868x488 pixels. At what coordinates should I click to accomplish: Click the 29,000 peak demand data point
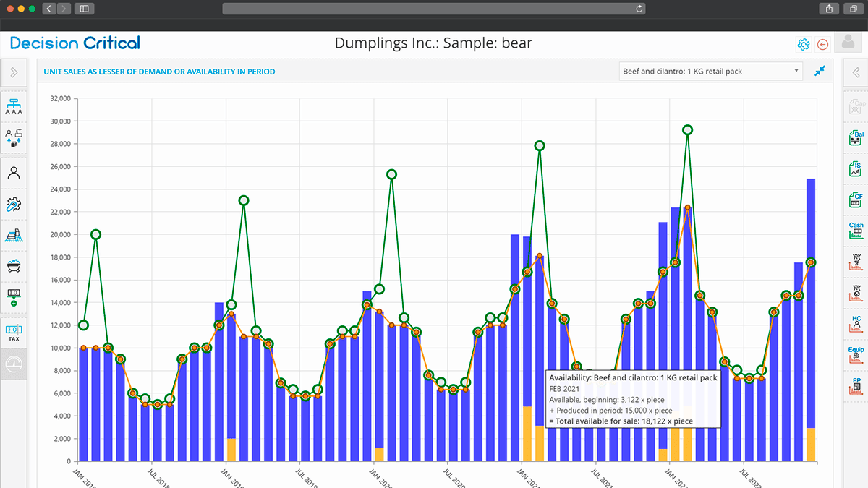687,130
